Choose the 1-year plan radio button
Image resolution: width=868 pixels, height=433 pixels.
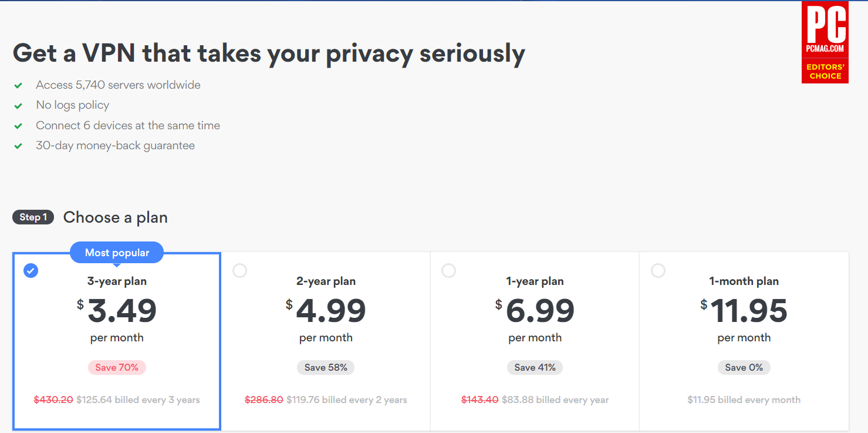pos(448,271)
